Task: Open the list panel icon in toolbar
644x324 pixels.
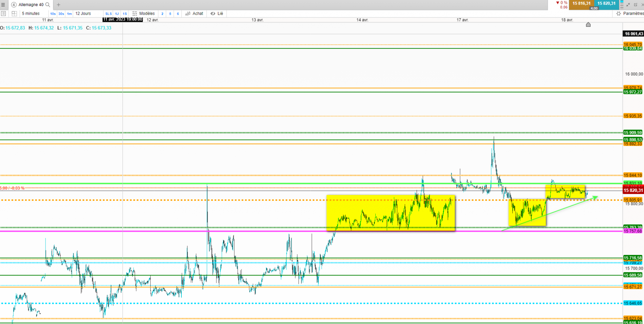Action: pos(4,14)
